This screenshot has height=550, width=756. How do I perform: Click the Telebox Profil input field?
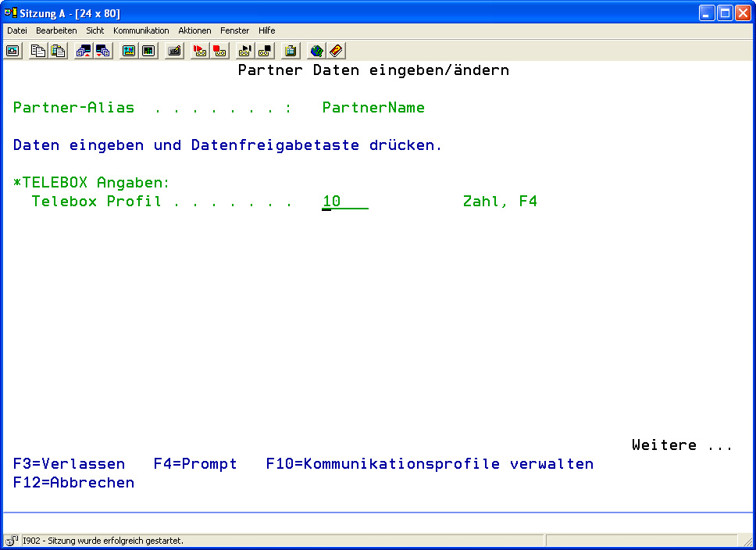click(x=344, y=202)
